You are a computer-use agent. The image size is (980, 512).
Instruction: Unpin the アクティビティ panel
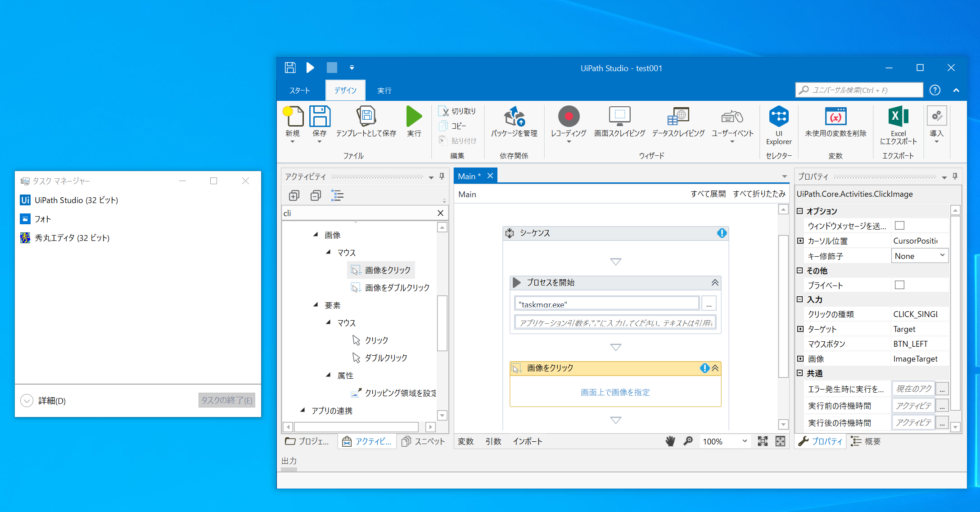click(441, 177)
